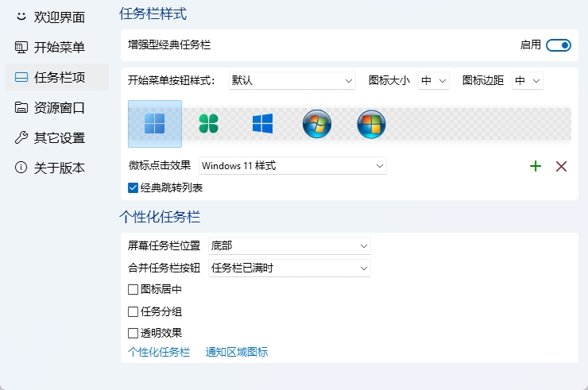Choose the green clover start button icon

[x=209, y=124]
